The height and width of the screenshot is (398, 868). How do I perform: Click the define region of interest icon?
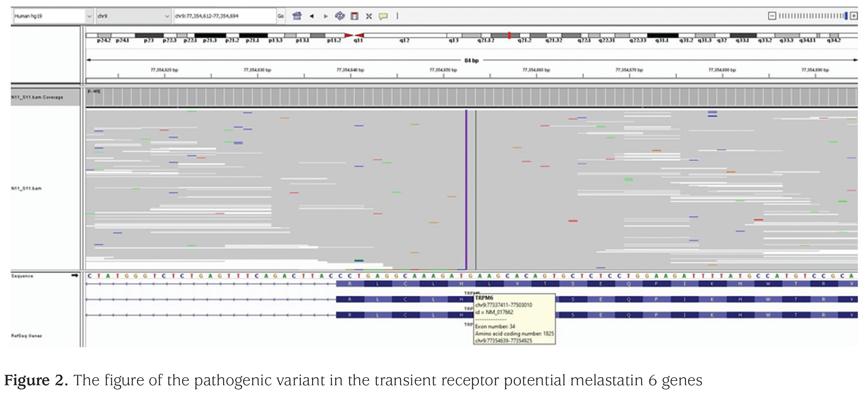coord(354,16)
